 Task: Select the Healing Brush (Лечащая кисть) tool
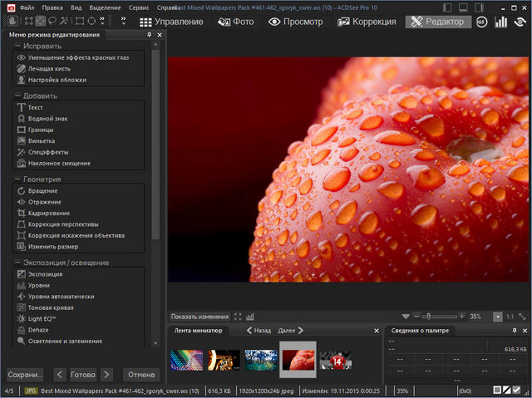51,69
